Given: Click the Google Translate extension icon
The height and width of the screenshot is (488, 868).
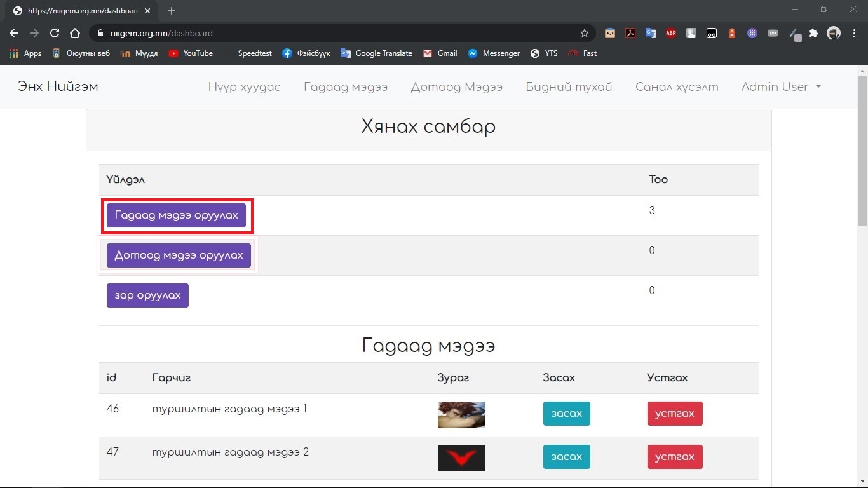Looking at the screenshot, I should (651, 33).
